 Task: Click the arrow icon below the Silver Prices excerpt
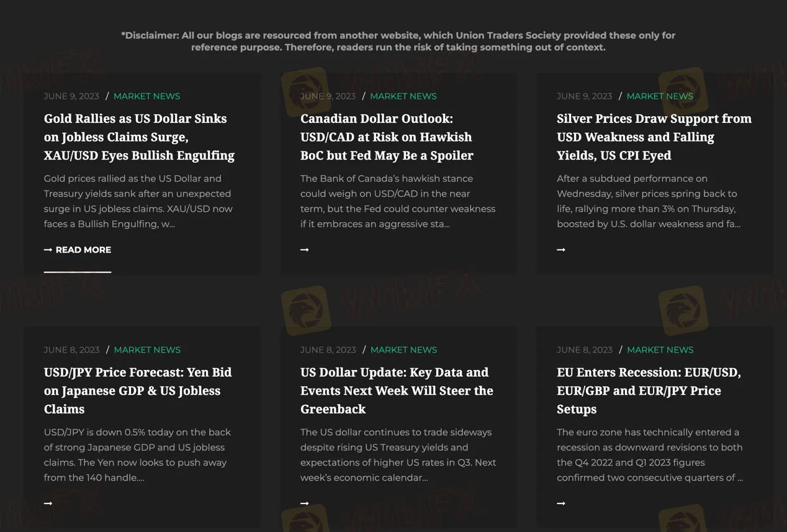point(561,250)
